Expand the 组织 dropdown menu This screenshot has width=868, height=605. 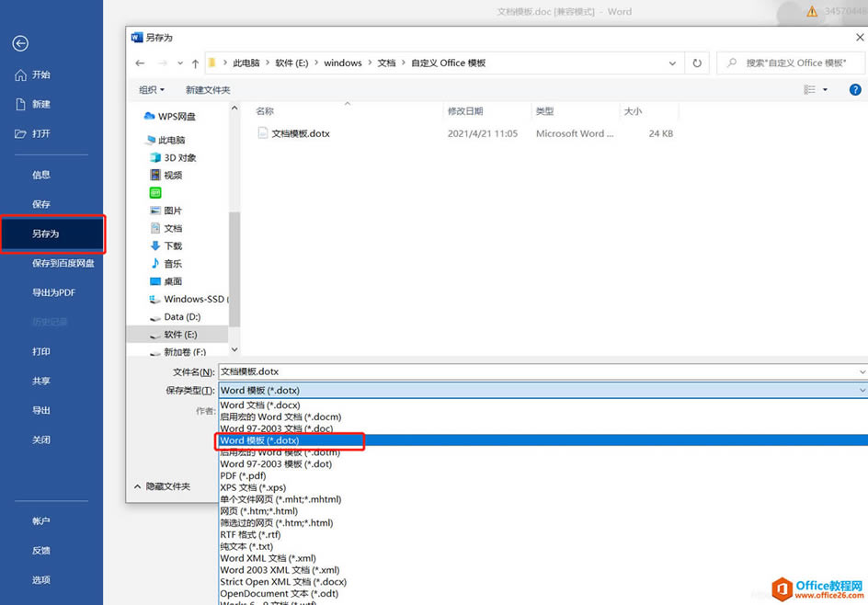coord(152,90)
